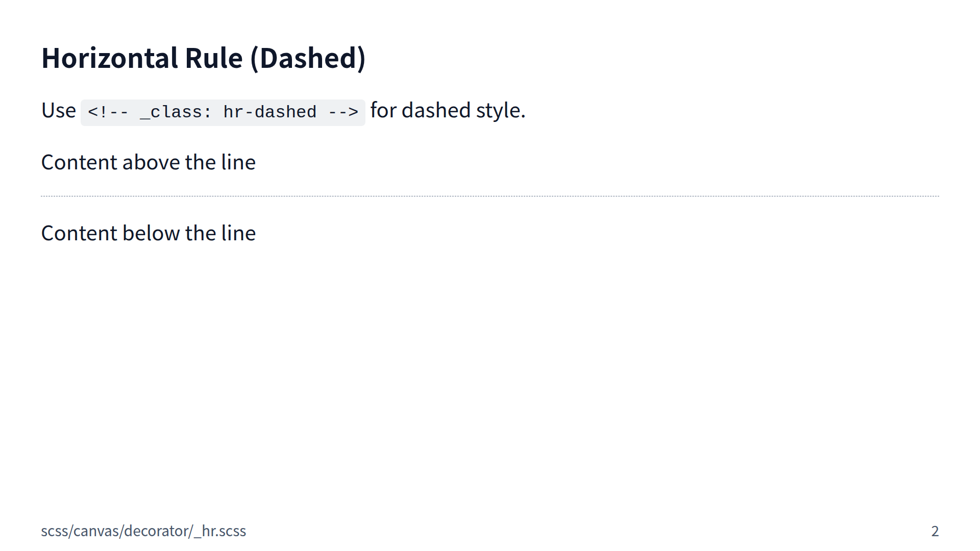
Task: Click the word 'below' in the paragraph
Action: 151,234
